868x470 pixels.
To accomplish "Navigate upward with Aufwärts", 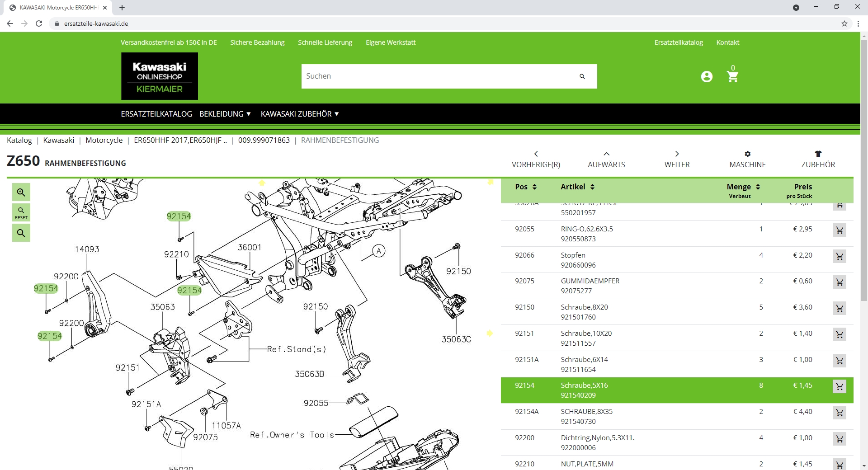I will (x=606, y=160).
